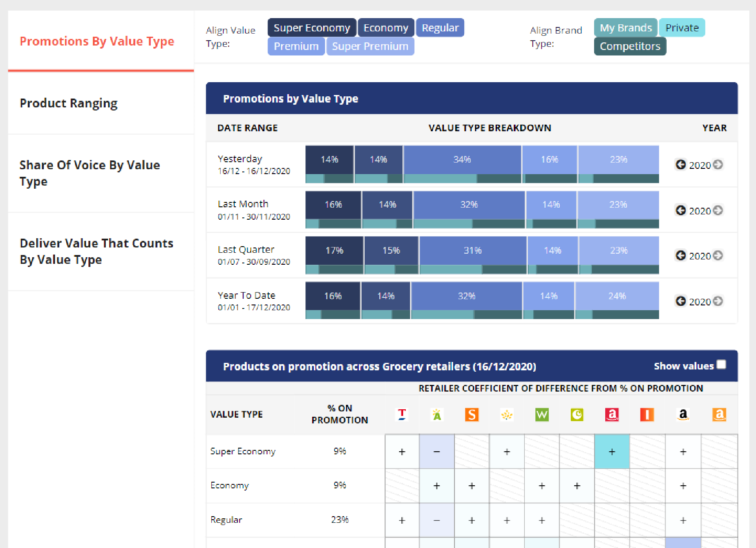Image resolution: width=756 pixels, height=548 pixels.
Task: Go to previous year in Yesterday row
Action: pos(681,164)
